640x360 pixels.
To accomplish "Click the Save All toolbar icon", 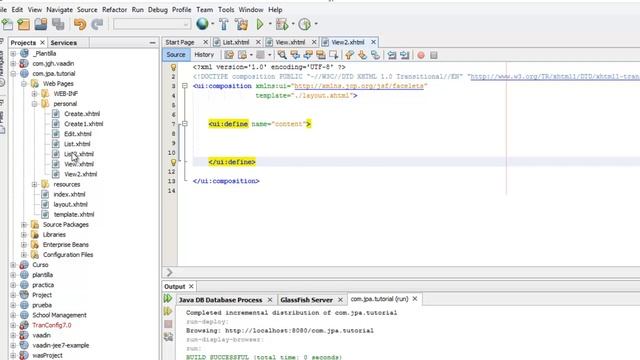I will point(58,24).
